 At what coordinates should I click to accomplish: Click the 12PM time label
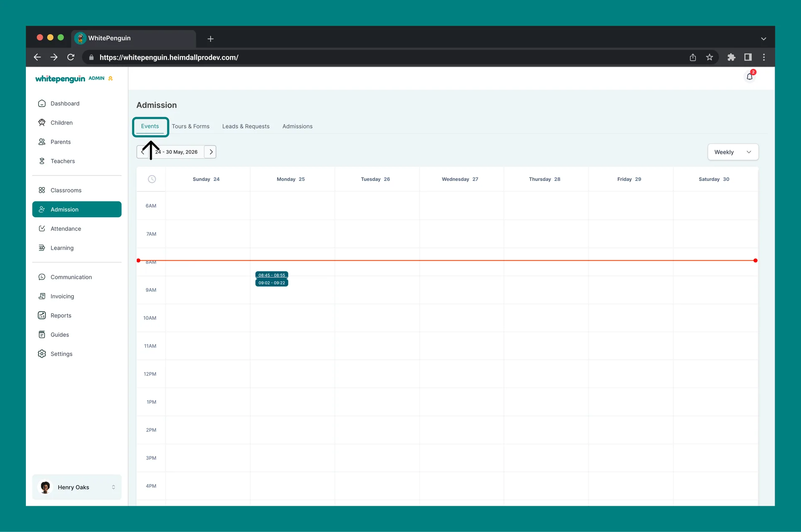coord(150,374)
